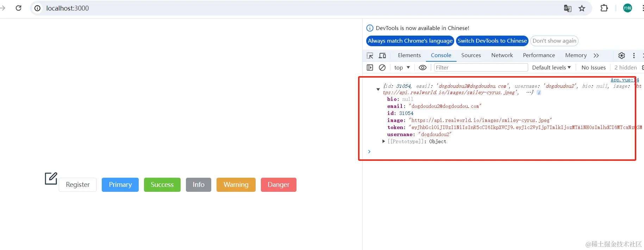
Task: Select the email property value dogdoudou2@dogdoudou.com
Action: (x=445, y=106)
